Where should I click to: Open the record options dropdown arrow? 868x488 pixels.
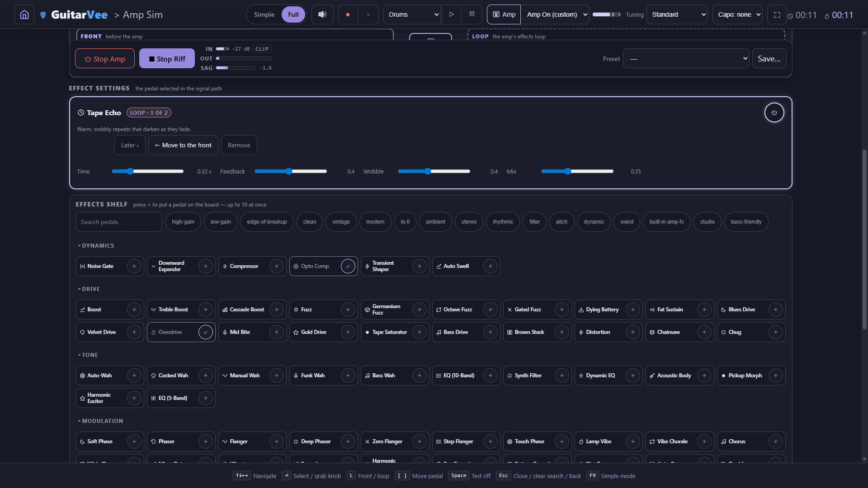[x=368, y=14]
